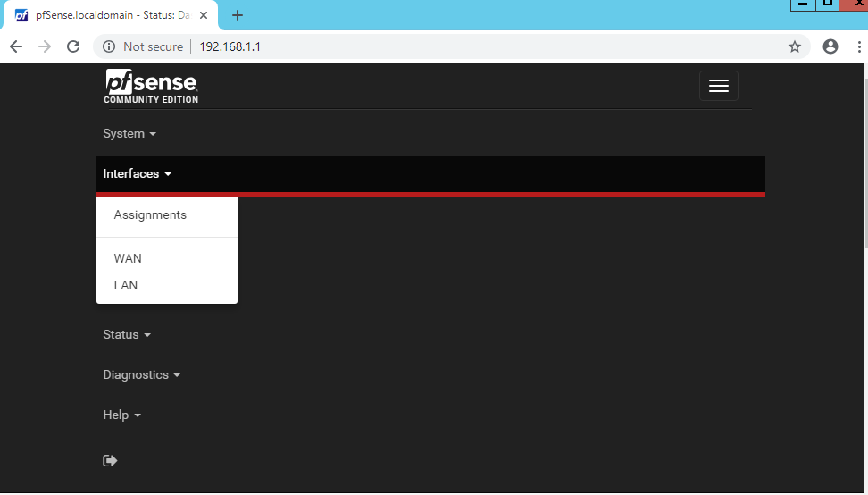
Task: Click the logout icon below Help
Action: [x=110, y=461]
